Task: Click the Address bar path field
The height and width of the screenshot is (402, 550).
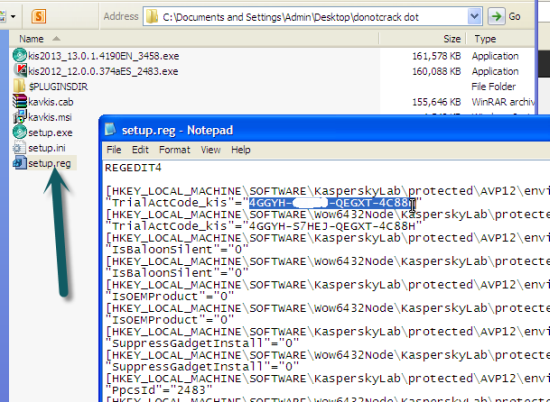Action: 312,16
